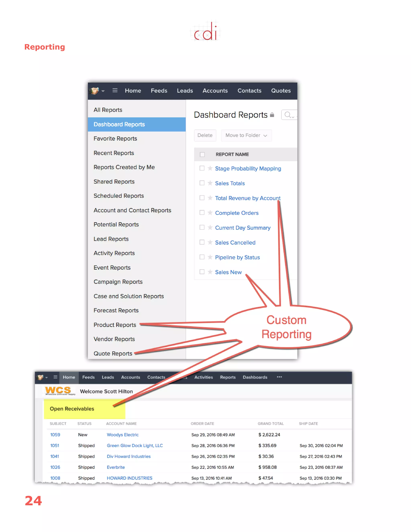Open the Accounts tab in top navigation

coord(215,91)
